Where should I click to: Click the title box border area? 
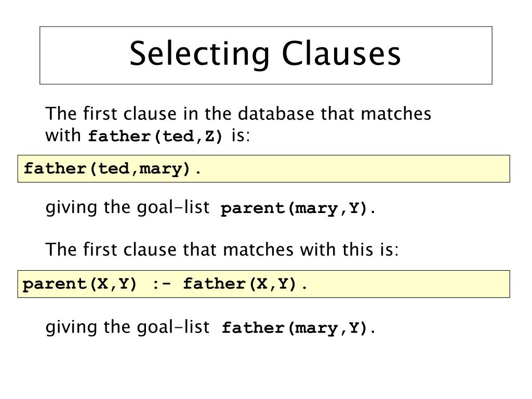point(266,55)
